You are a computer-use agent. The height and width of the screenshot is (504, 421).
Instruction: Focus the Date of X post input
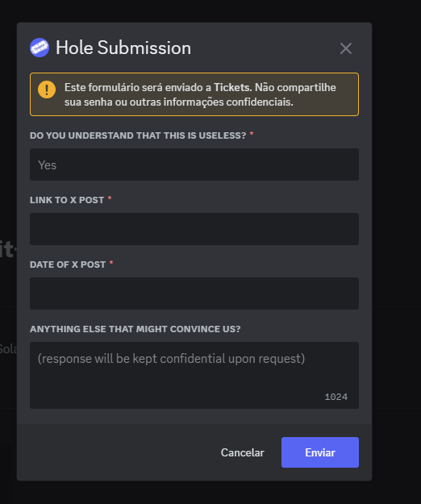[x=194, y=294]
